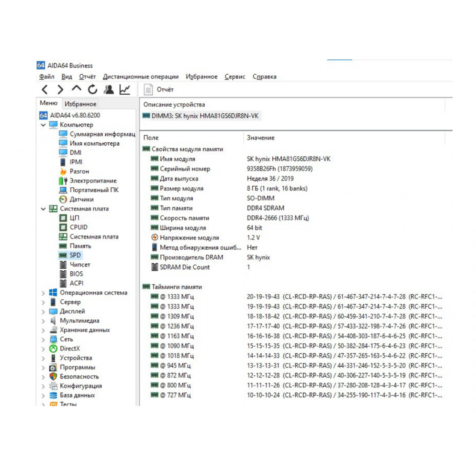Select the @ 727 МГц timing row
Image resolution: width=476 pixels, height=476 pixels.
[293, 395]
